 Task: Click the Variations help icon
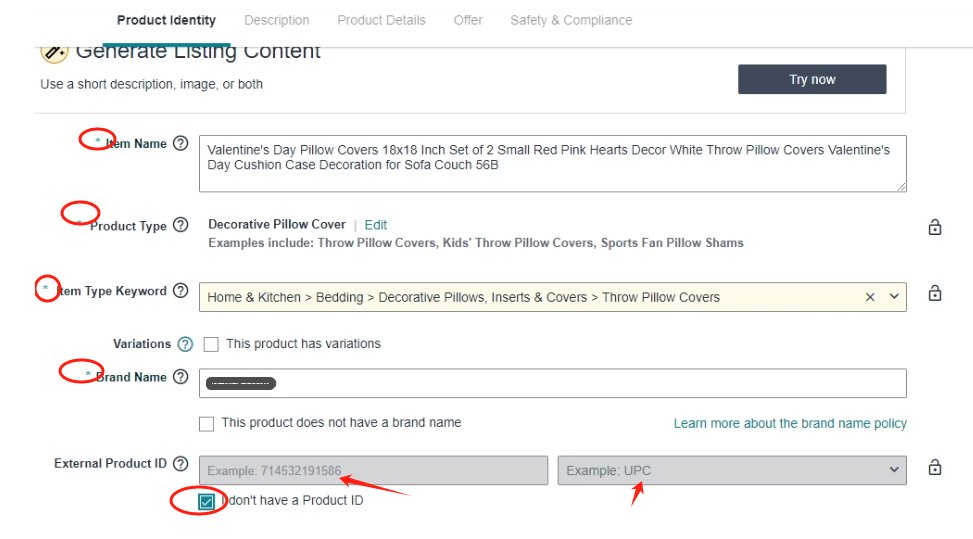(185, 344)
